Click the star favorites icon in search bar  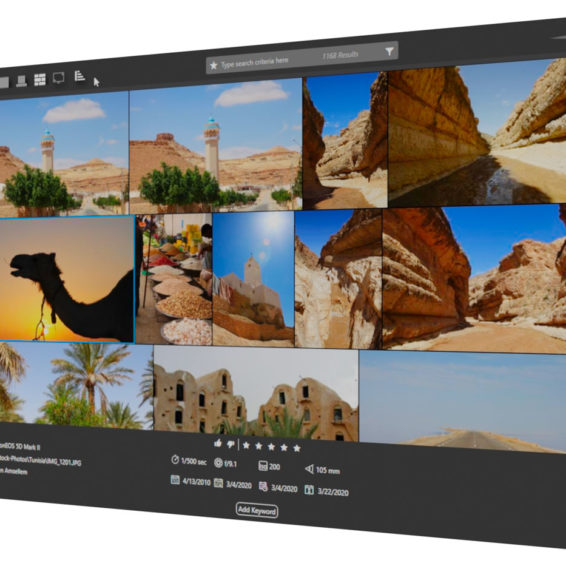pyautogui.click(x=214, y=66)
